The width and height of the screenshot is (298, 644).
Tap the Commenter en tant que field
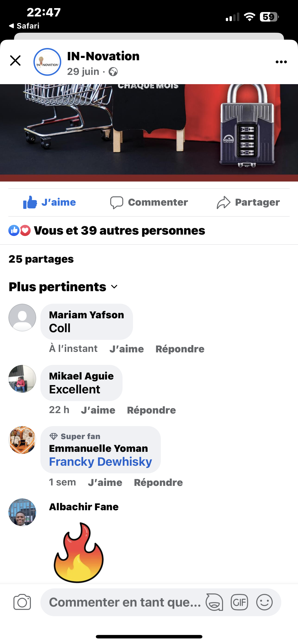[125, 602]
